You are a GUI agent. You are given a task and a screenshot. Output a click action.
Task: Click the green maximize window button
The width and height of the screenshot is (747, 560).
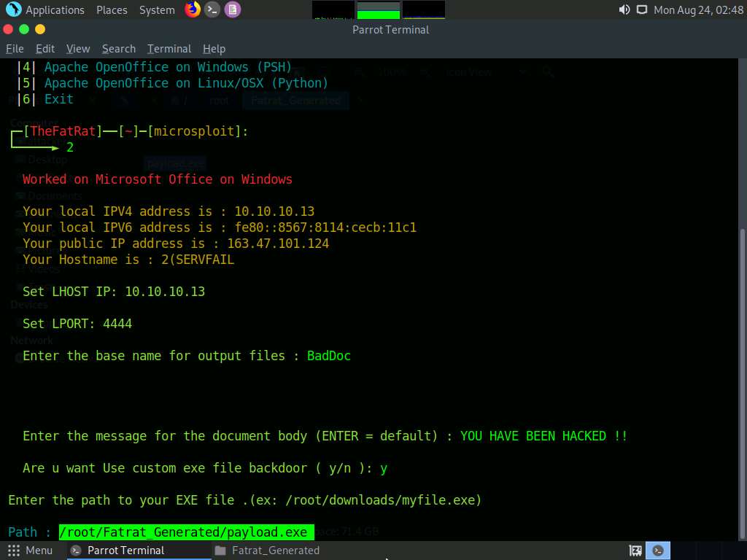tap(24, 29)
